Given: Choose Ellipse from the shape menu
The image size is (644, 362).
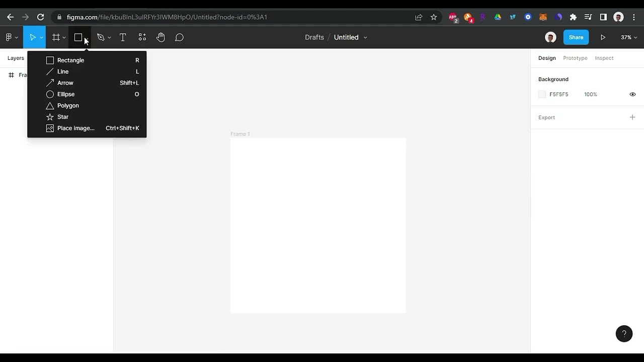Looking at the screenshot, I should tap(87, 94).
